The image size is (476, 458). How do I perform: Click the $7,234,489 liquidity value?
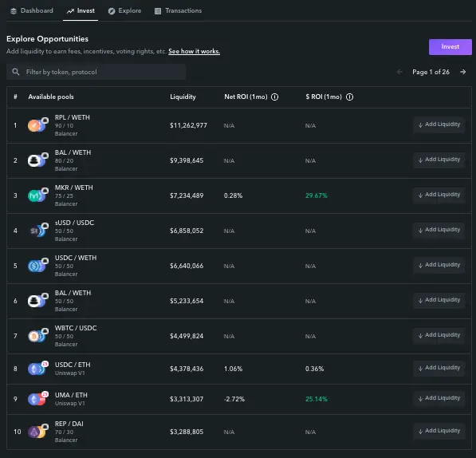[x=187, y=195]
